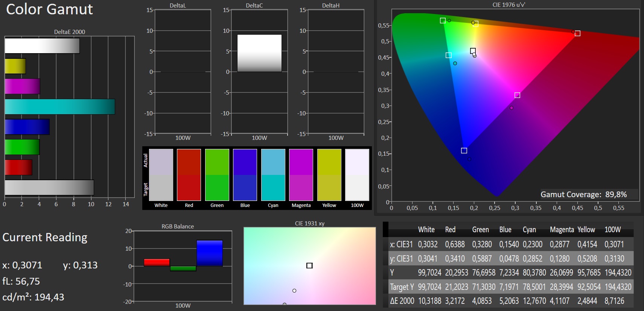The height and width of the screenshot is (311, 644).
Task: Click the 0,0478 Blue y value cell
Action: [x=509, y=259]
